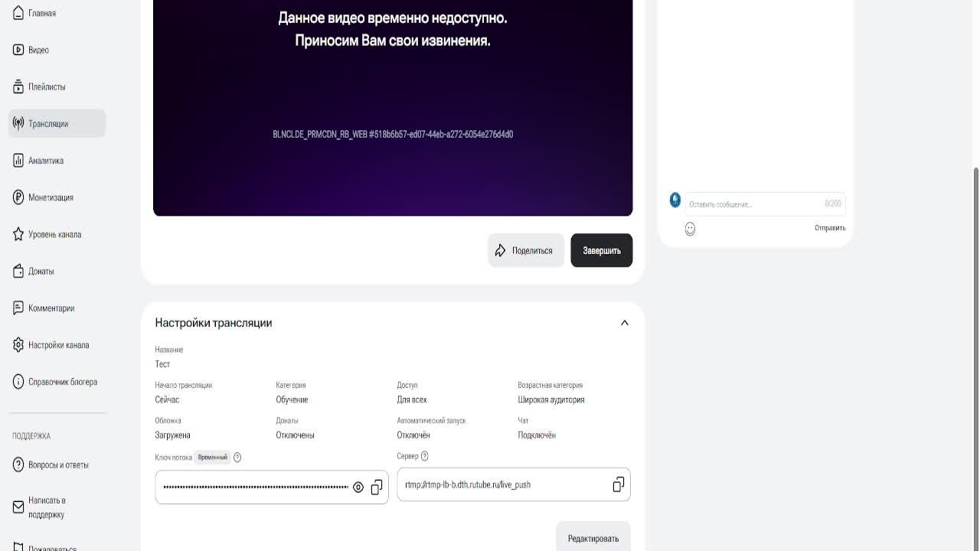Open the Главная home icon in sidebar

[18, 13]
